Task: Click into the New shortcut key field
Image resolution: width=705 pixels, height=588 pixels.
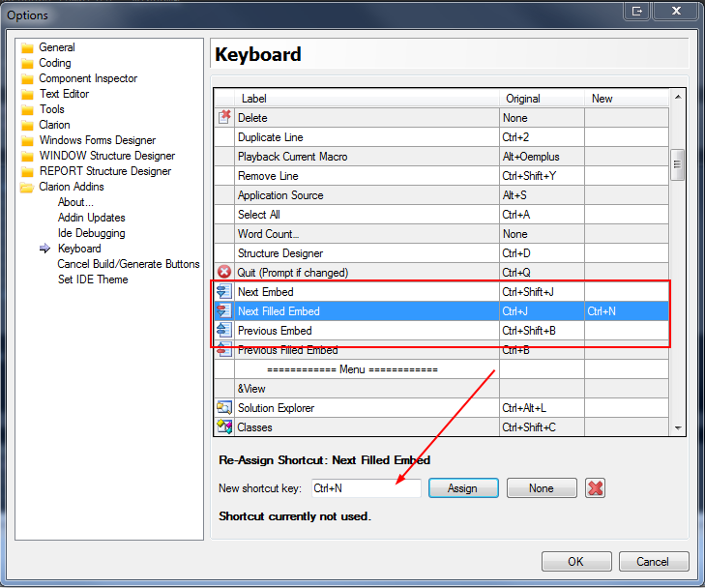Action: pos(366,488)
